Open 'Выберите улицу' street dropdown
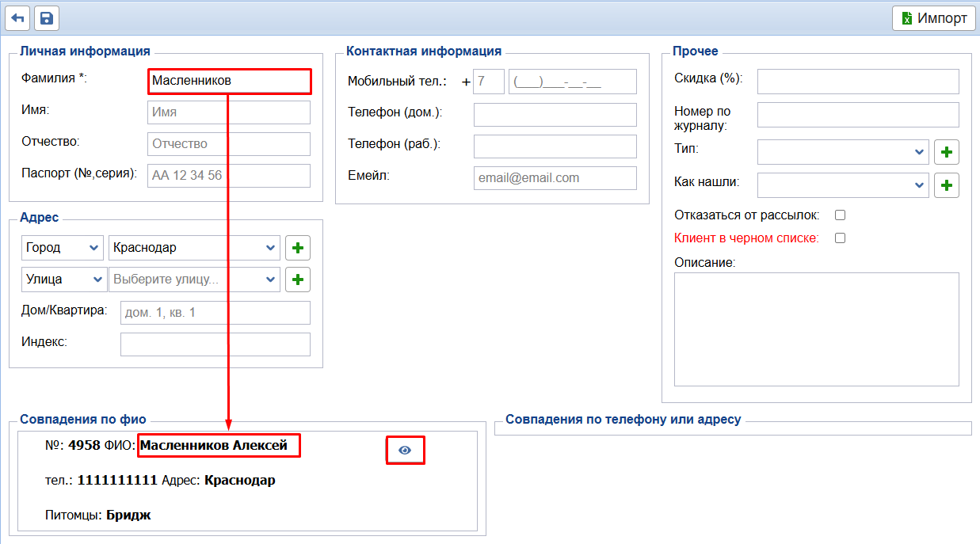The image size is (980, 544). 194,280
